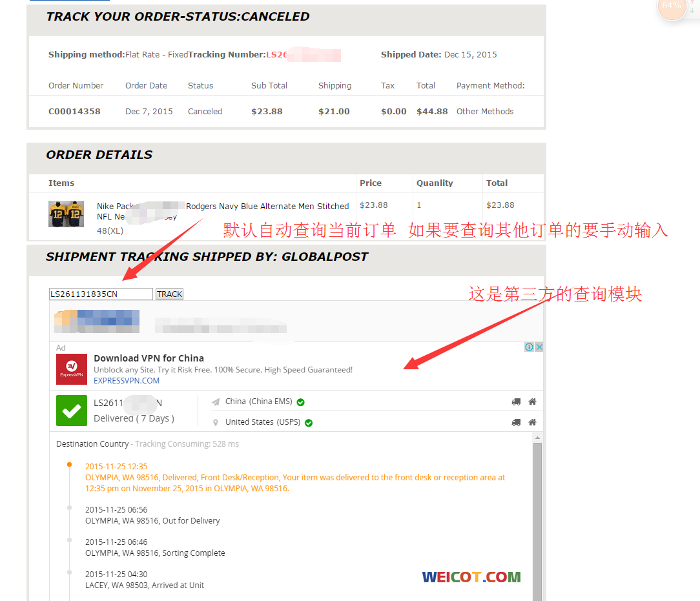Screen dimensions: 700x601
Task: Close the ad with X icon
Action: pos(539,347)
